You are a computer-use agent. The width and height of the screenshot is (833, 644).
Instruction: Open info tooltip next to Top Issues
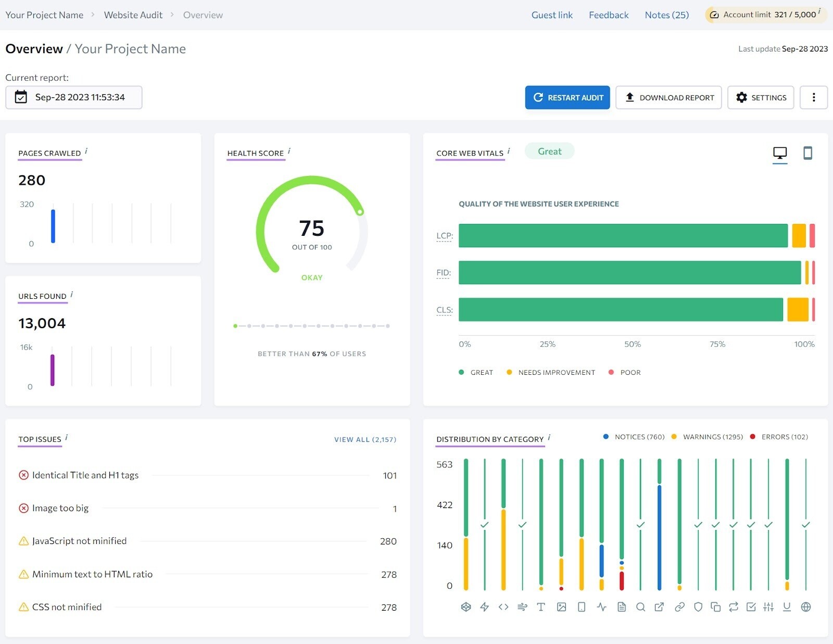click(66, 437)
